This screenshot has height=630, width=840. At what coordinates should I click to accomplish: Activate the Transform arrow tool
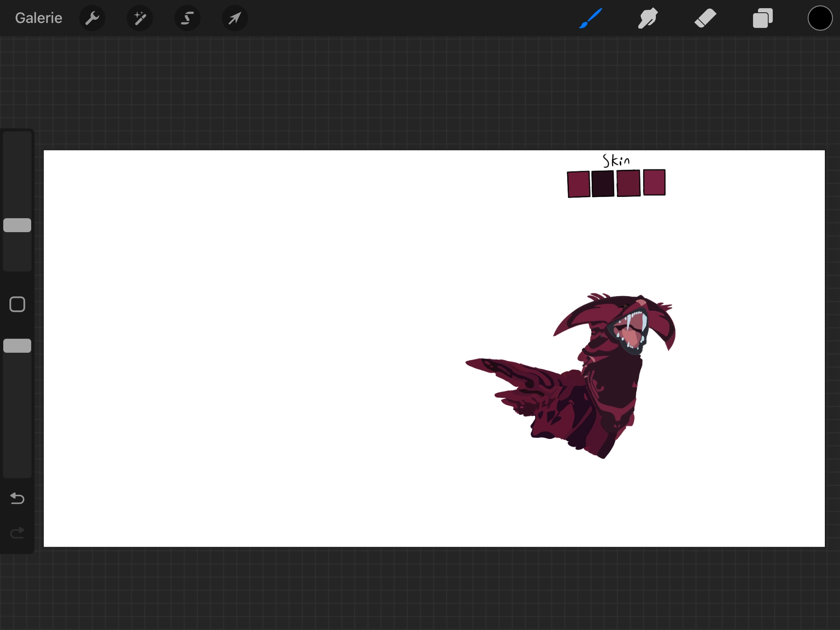235,18
